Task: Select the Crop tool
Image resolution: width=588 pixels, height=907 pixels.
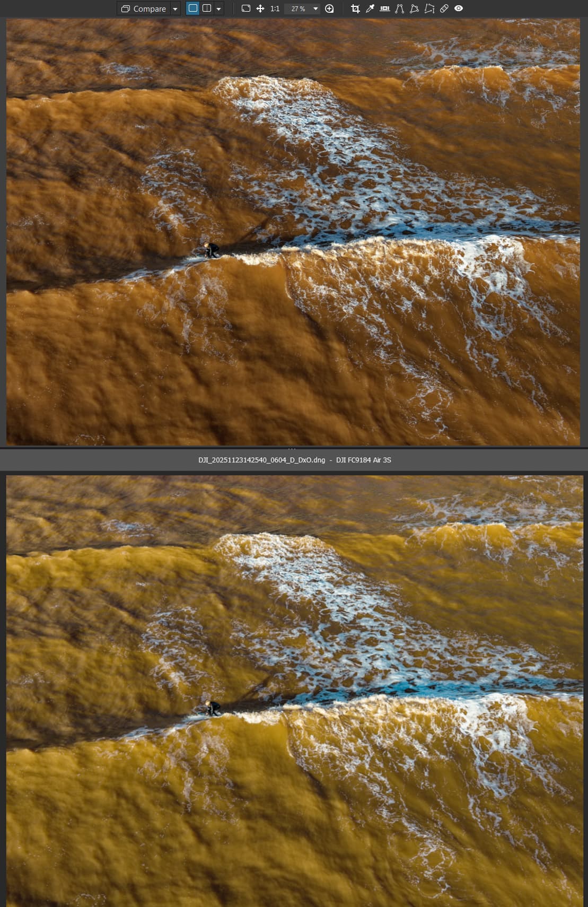Action: (355, 8)
